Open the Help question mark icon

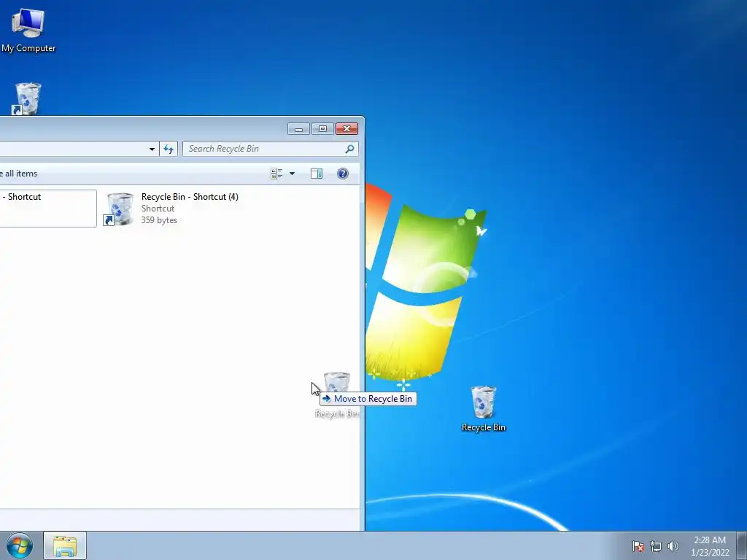click(x=343, y=174)
